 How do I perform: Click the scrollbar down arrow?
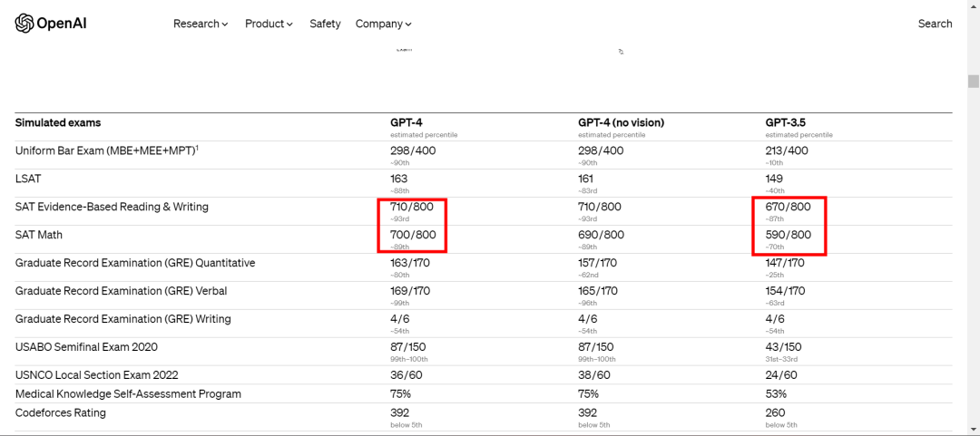(x=973, y=429)
